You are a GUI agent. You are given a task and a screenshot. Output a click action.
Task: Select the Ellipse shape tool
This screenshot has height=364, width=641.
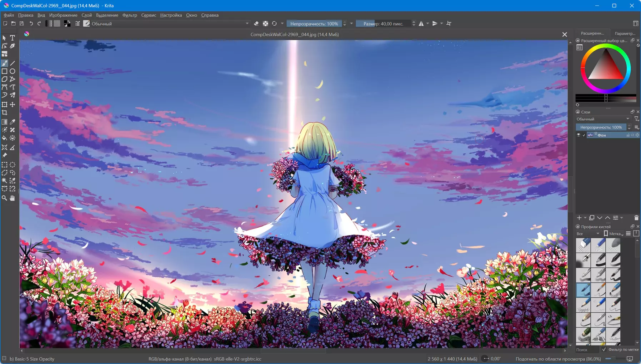12,71
